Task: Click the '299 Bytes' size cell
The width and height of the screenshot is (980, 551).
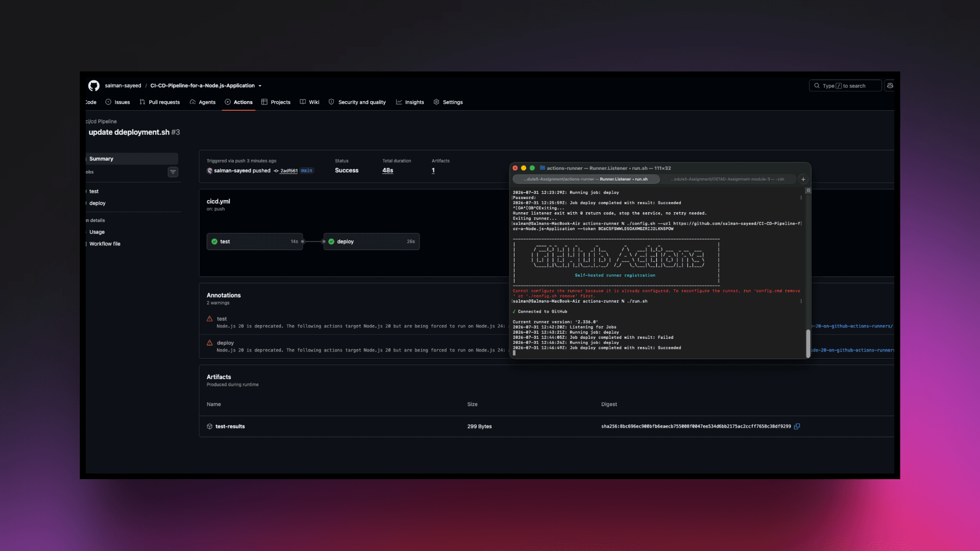Action: pyautogui.click(x=479, y=427)
